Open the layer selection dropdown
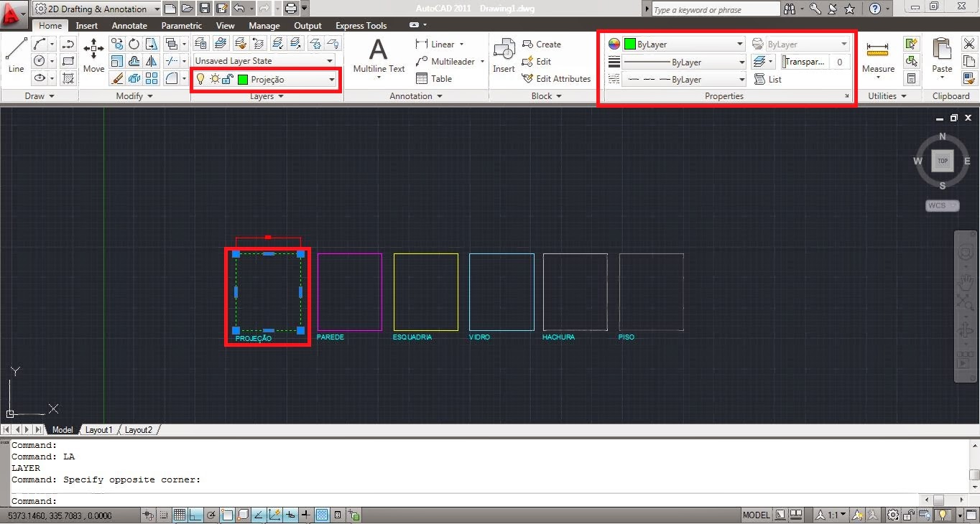This screenshot has height=524, width=980. point(332,79)
